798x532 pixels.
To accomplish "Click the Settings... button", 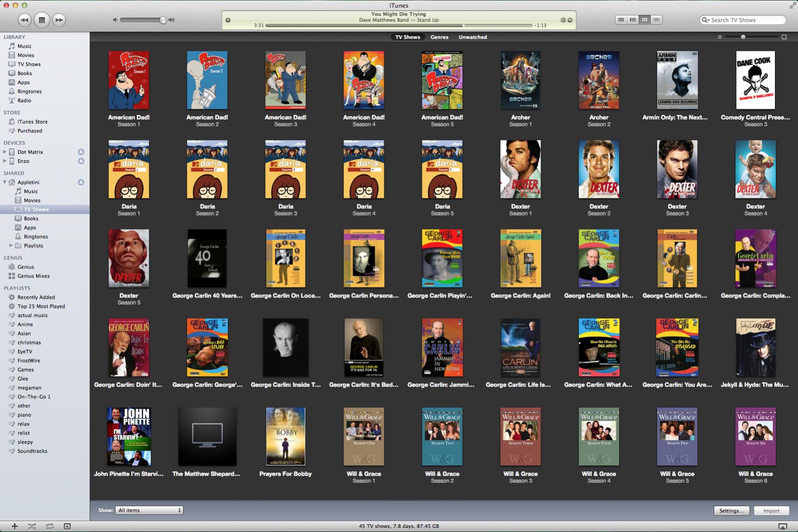I will click(731, 511).
